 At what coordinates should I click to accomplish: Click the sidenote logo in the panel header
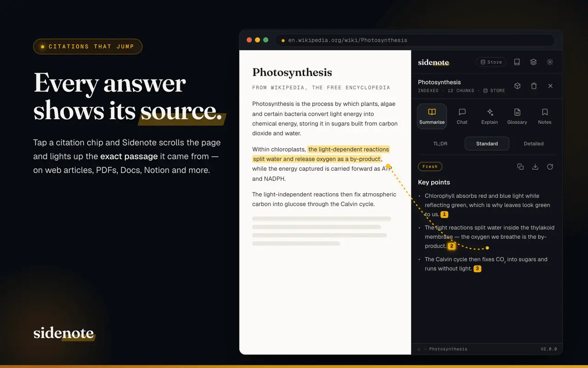pos(434,62)
